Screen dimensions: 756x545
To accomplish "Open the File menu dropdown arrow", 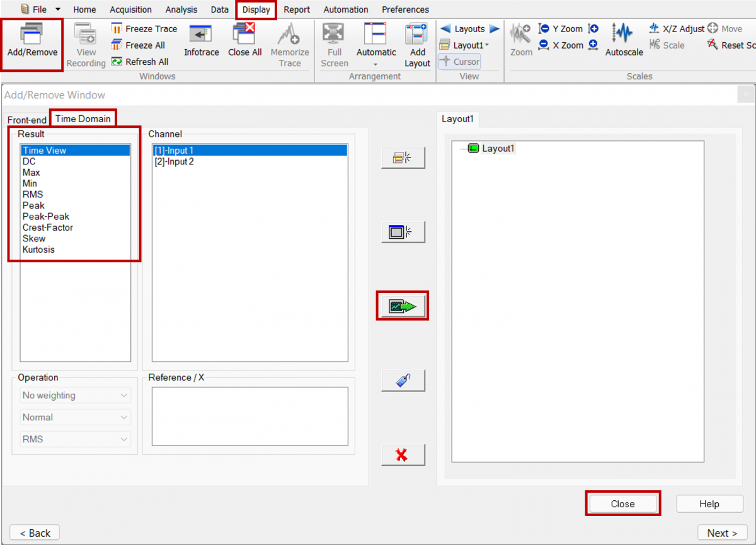I will pos(58,9).
